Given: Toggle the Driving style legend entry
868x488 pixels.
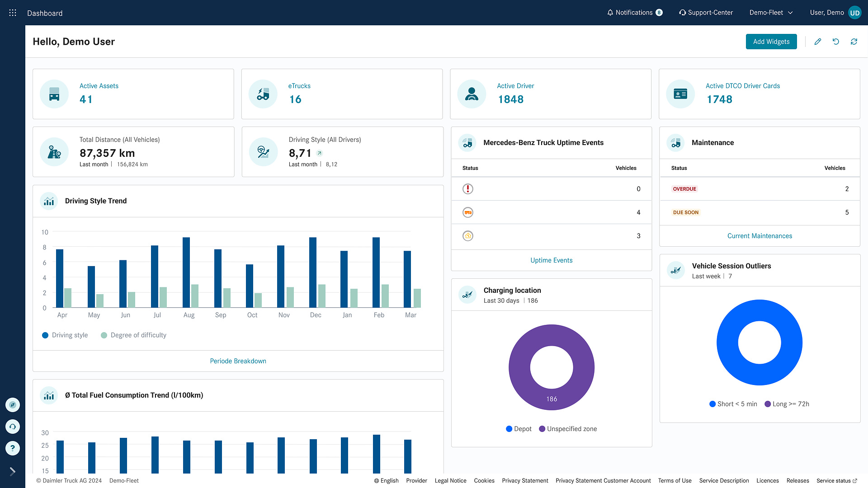Looking at the screenshot, I should tap(65, 335).
